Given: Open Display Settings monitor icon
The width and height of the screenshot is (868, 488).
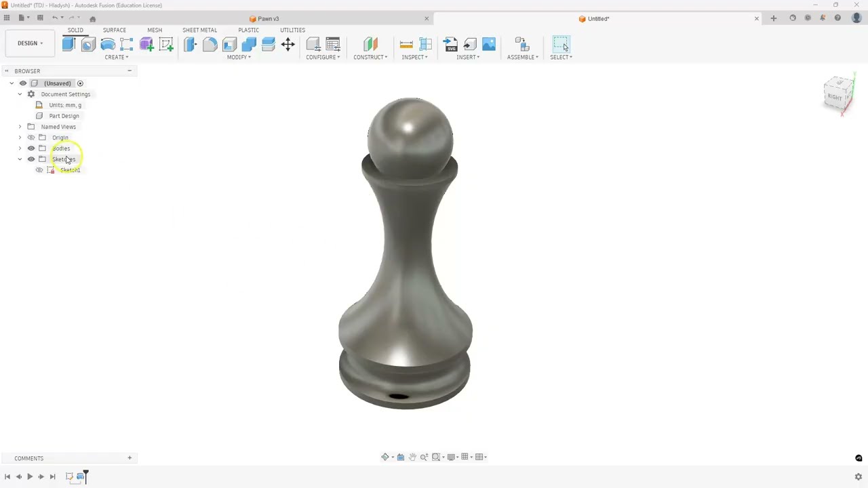Looking at the screenshot, I should [x=451, y=457].
